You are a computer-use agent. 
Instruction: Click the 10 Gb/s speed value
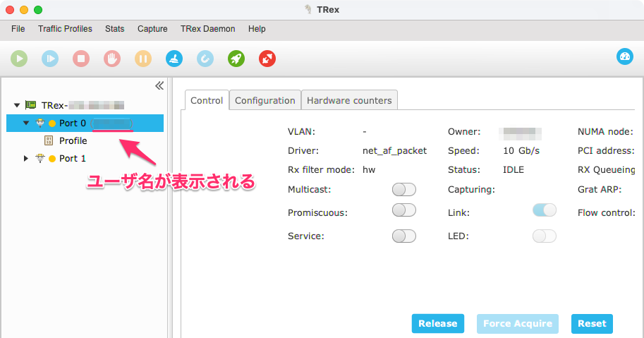[x=521, y=151]
